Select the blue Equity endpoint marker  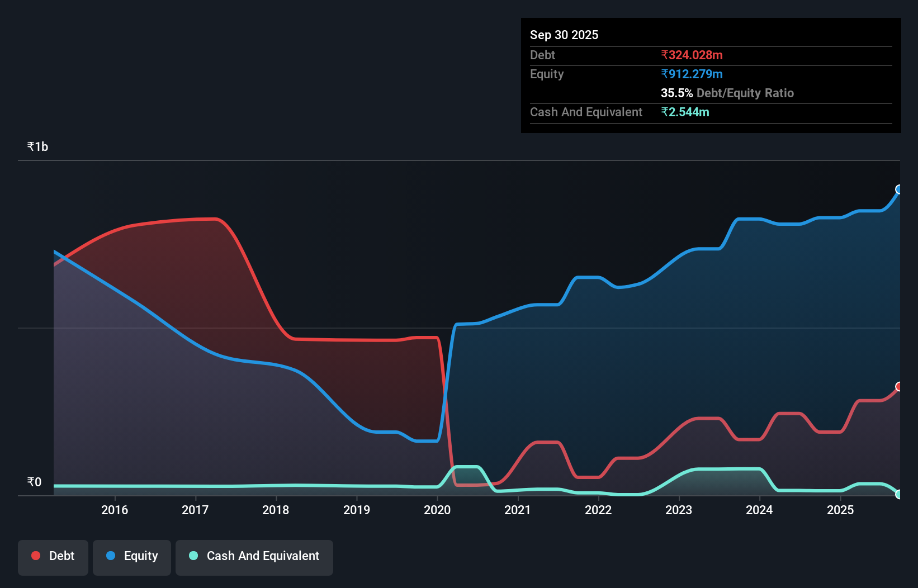pos(899,189)
